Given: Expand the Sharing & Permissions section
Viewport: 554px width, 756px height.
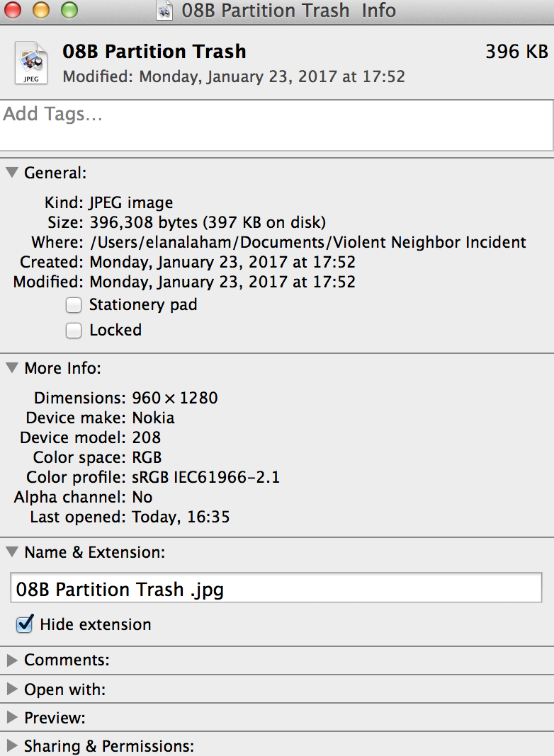Looking at the screenshot, I should point(12,746).
